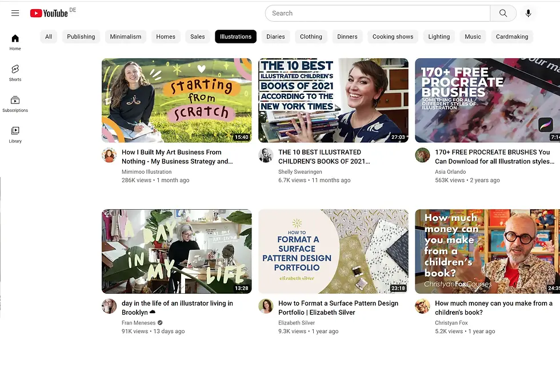The height and width of the screenshot is (392, 560).
Task: Open 'How much money can you make' thumbnail
Action: [x=487, y=251]
